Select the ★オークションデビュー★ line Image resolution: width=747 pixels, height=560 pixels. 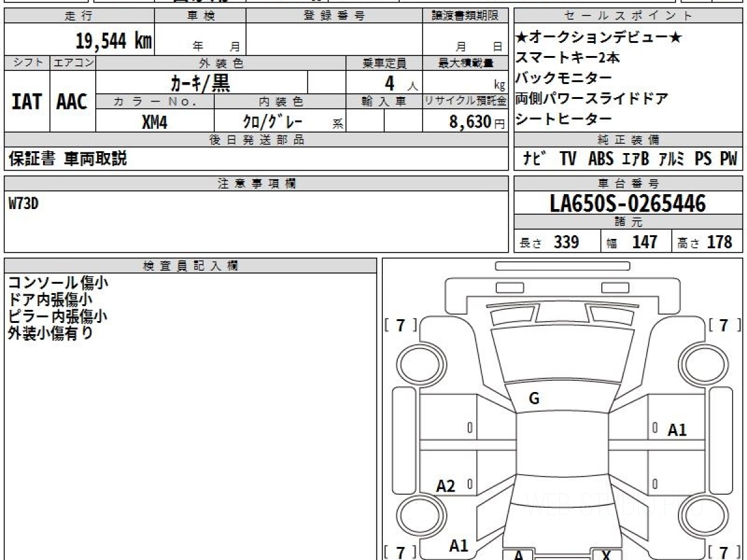[x=599, y=38]
